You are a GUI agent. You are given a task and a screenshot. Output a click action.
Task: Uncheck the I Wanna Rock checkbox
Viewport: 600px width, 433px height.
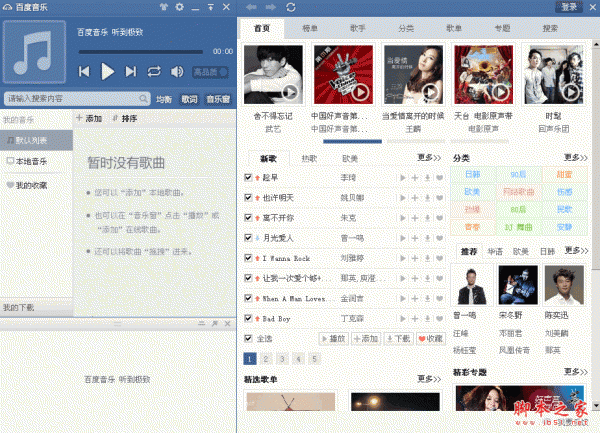(x=248, y=258)
